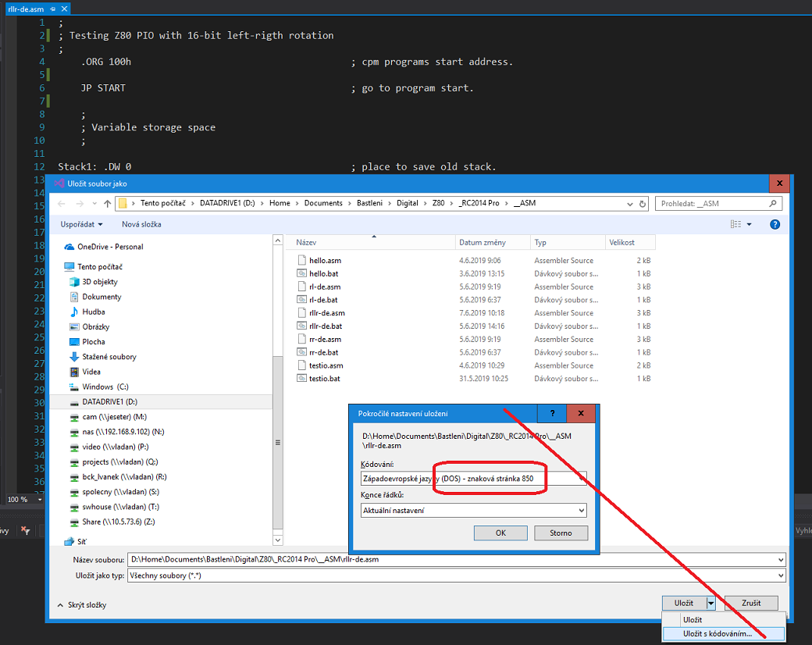The height and width of the screenshot is (645, 812).
Task: Sort files by Velikost column
Action: [x=630, y=242]
